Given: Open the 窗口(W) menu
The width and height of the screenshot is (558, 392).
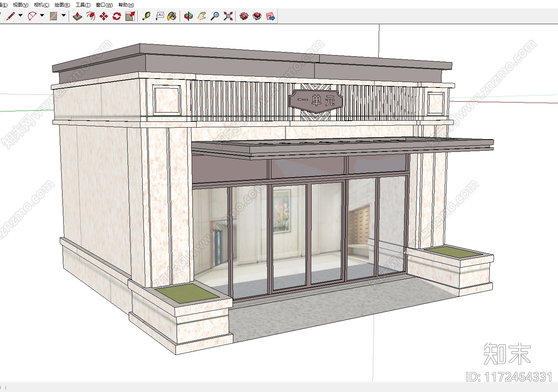Looking at the screenshot, I should (105, 5).
